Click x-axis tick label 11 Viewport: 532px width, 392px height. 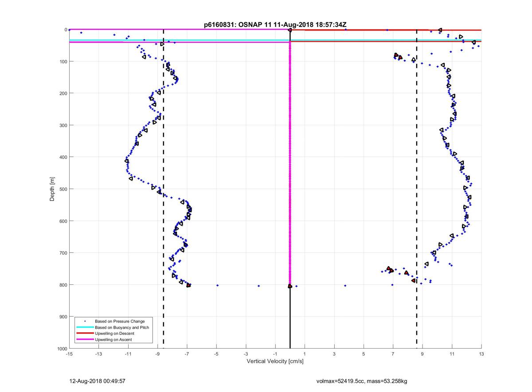452,354
